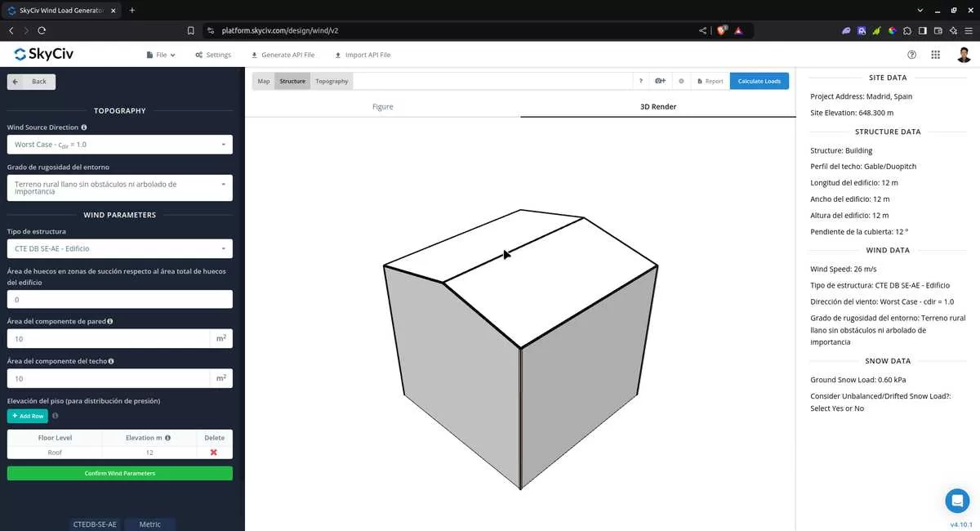This screenshot has height=531, width=980.
Task: Click the Report button
Action: (x=710, y=81)
